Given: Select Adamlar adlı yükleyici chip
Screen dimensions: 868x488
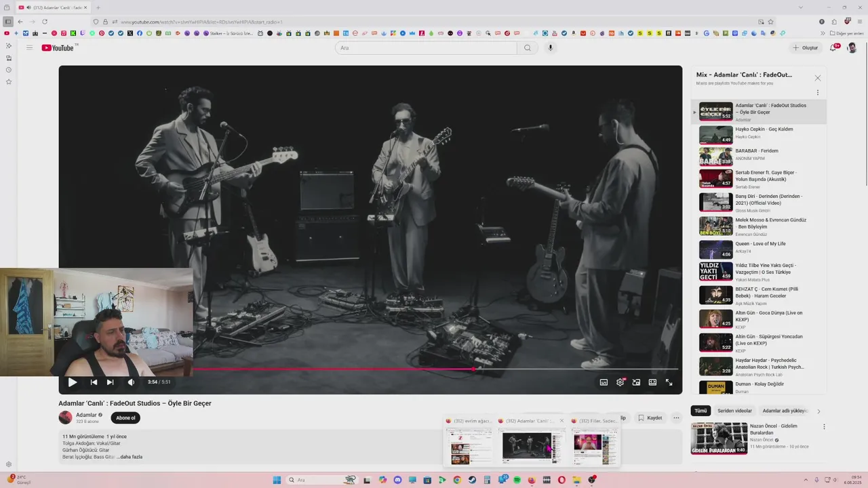Looking at the screenshot, I should [x=785, y=411].
